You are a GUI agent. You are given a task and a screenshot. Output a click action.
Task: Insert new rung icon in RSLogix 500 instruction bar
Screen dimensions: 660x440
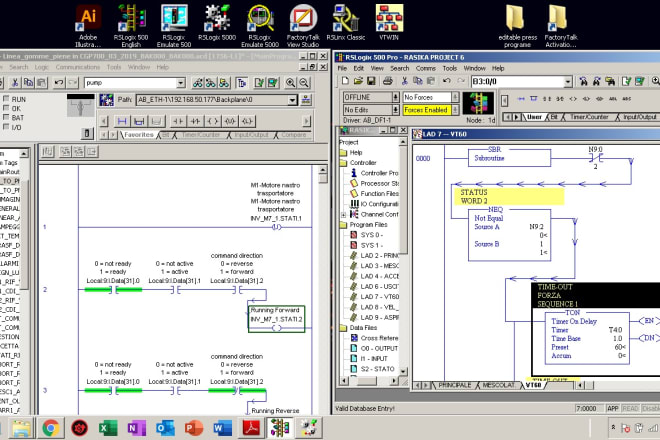click(522, 99)
